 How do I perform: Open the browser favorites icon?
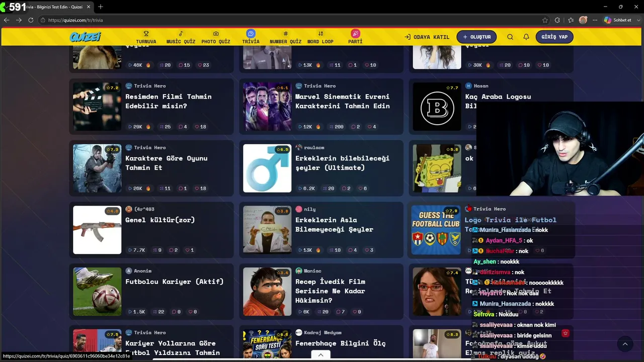(571, 20)
